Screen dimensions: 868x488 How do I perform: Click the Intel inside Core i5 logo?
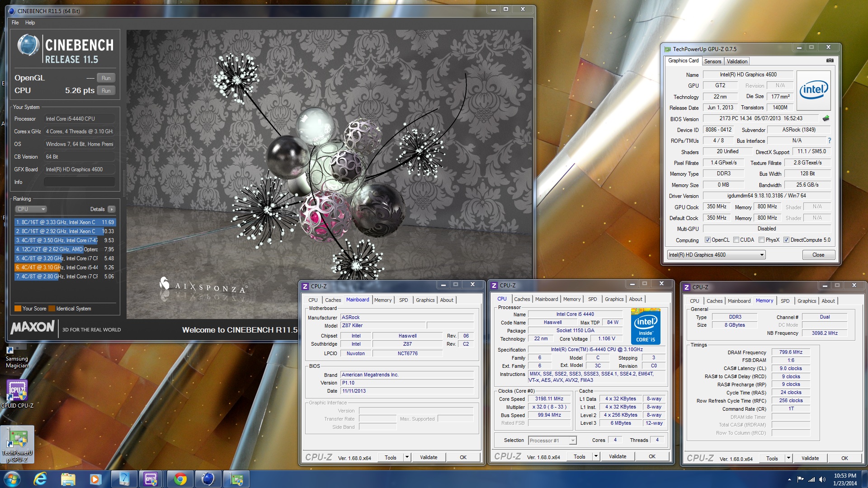click(x=646, y=327)
